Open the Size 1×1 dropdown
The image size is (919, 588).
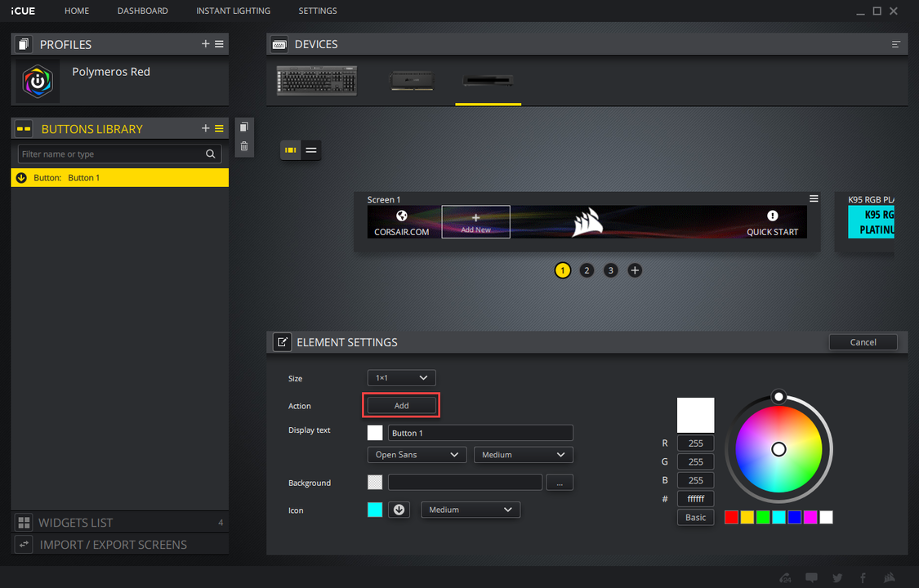coord(401,378)
